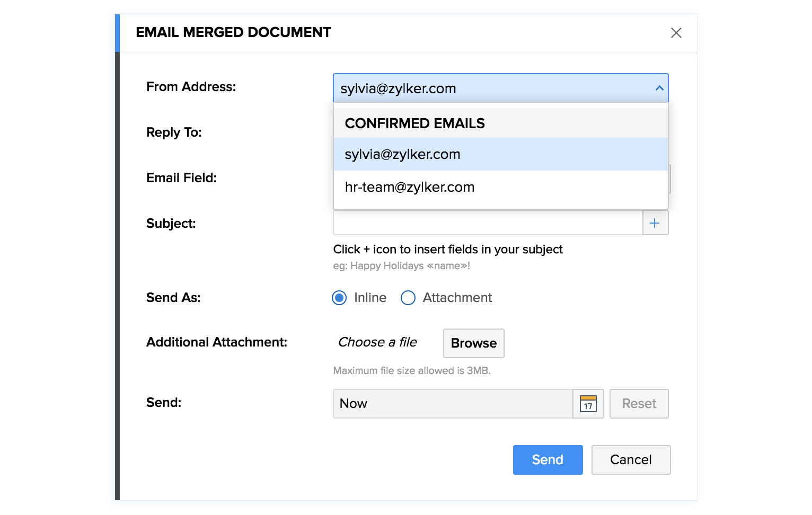This screenshot has width=812, height=515.
Task: Cancel the email merge dialog
Action: [631, 460]
